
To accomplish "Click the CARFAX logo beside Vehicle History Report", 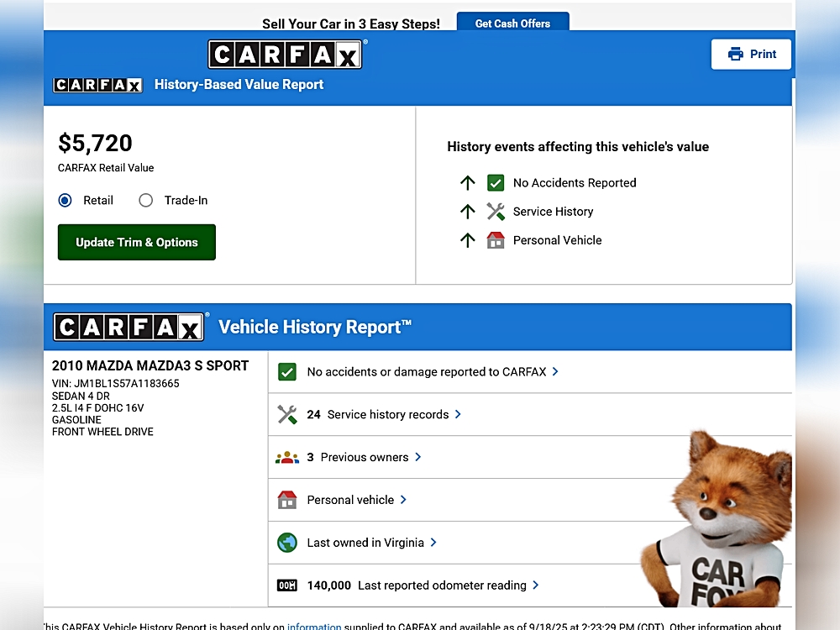I will [129, 327].
